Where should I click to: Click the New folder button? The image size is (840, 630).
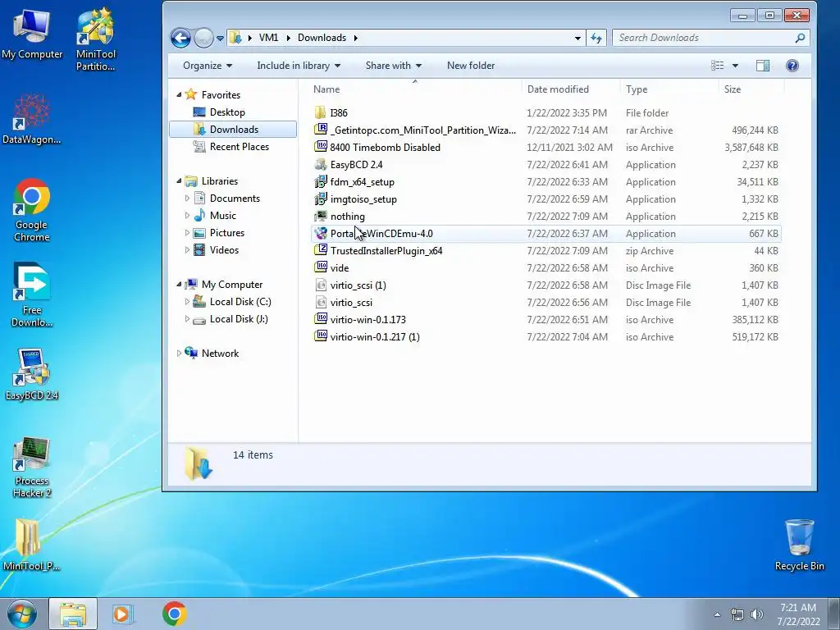click(471, 66)
